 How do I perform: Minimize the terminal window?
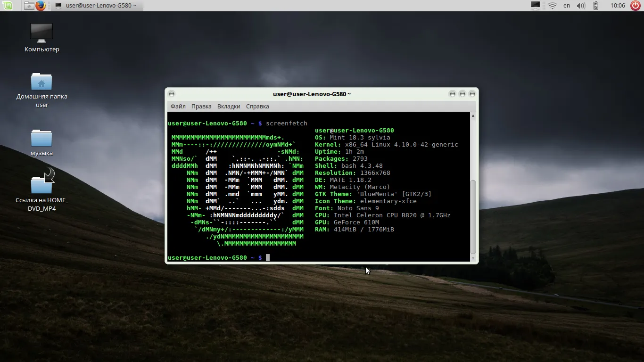coord(452,94)
